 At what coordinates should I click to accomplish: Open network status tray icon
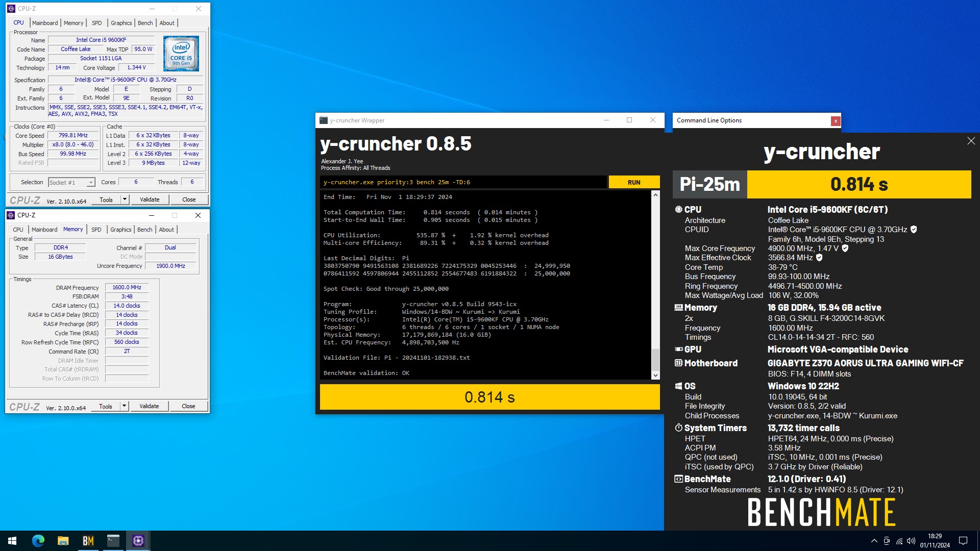(x=899, y=541)
